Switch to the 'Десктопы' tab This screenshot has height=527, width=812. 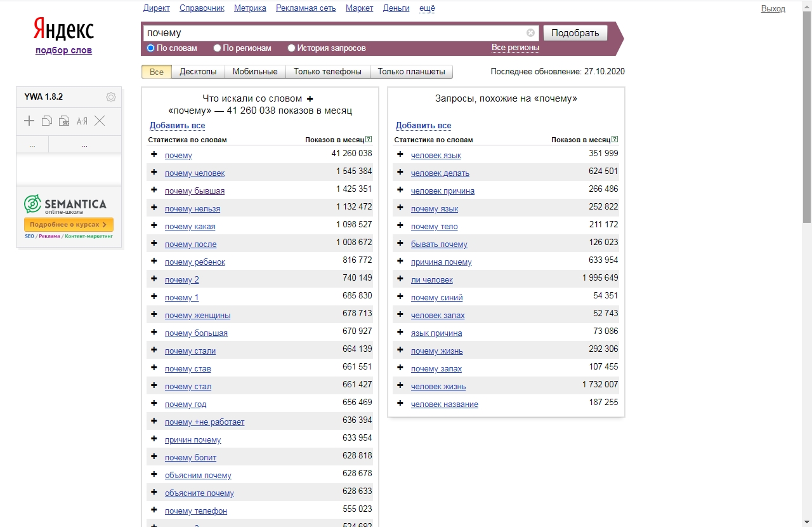198,72
